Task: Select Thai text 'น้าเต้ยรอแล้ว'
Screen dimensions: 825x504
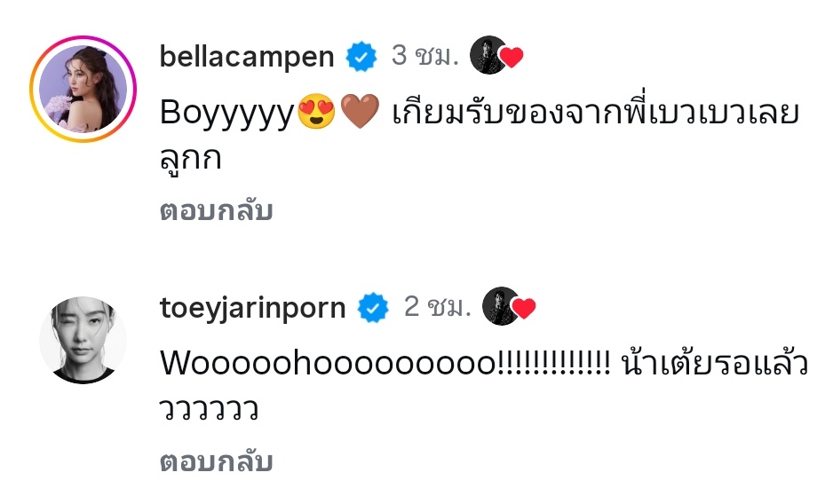Action: 715,363
